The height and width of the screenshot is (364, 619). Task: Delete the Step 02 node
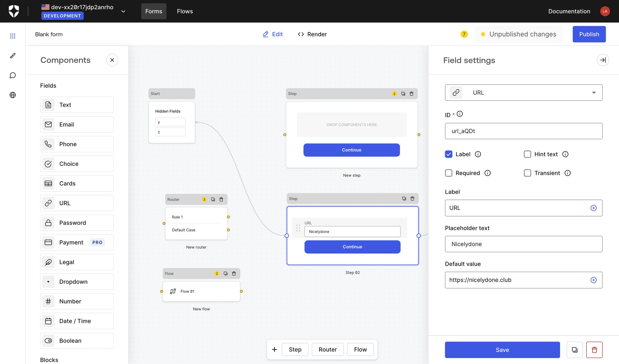click(x=412, y=198)
